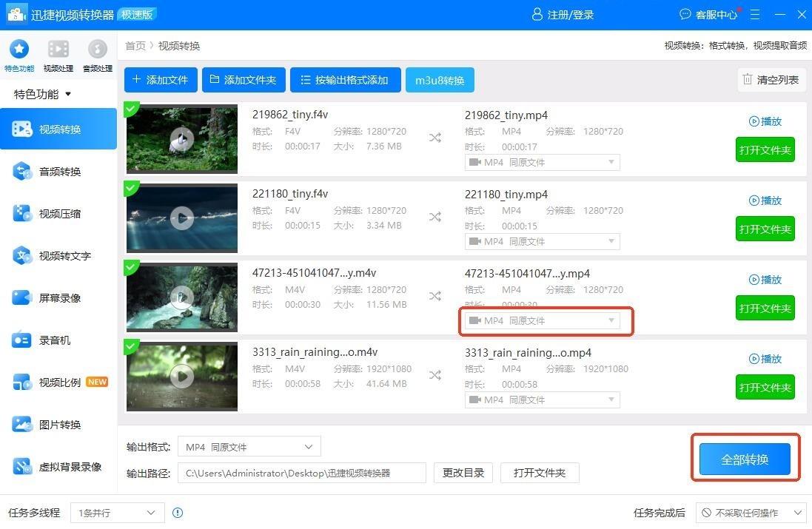
Task: Switch to the 视频处理 tab
Action: tap(58, 55)
